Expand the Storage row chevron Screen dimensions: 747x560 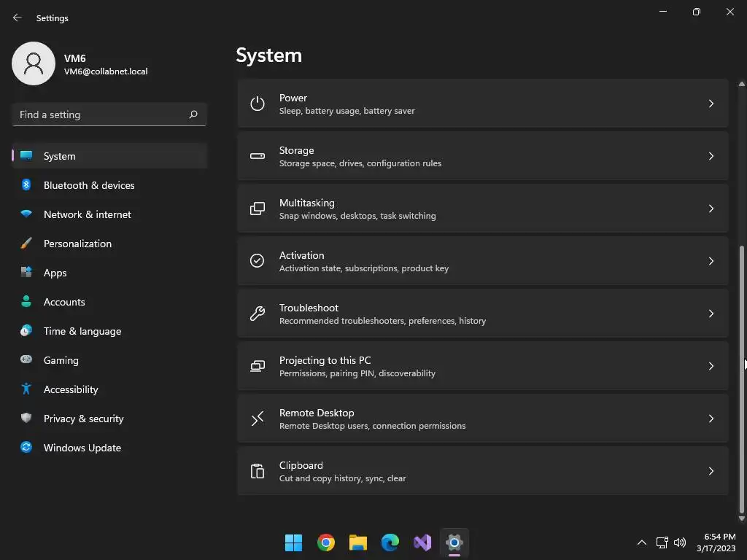click(x=711, y=156)
